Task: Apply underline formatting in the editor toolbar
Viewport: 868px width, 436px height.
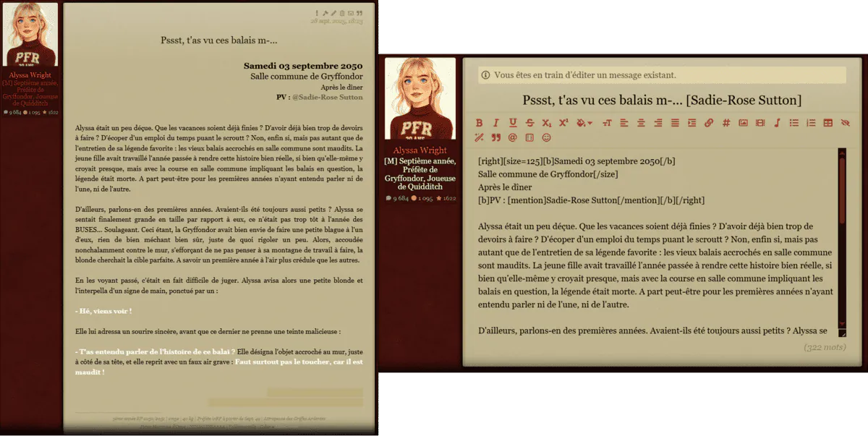Action: coord(513,123)
